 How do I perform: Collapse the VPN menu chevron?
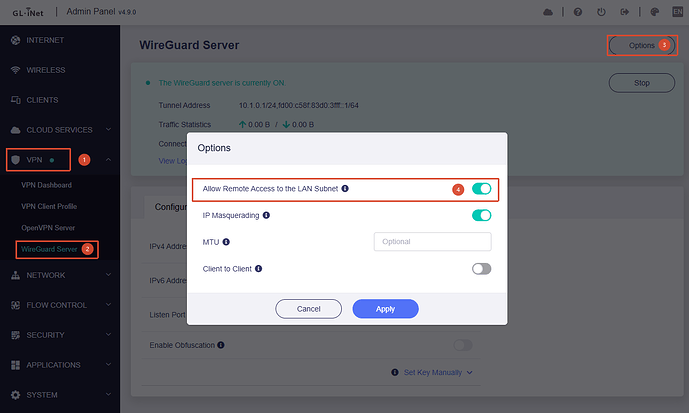[108, 159]
